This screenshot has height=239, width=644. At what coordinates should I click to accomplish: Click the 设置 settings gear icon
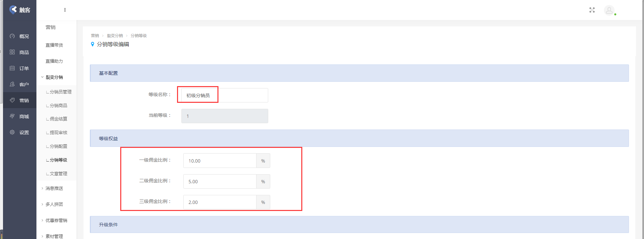pos(12,132)
